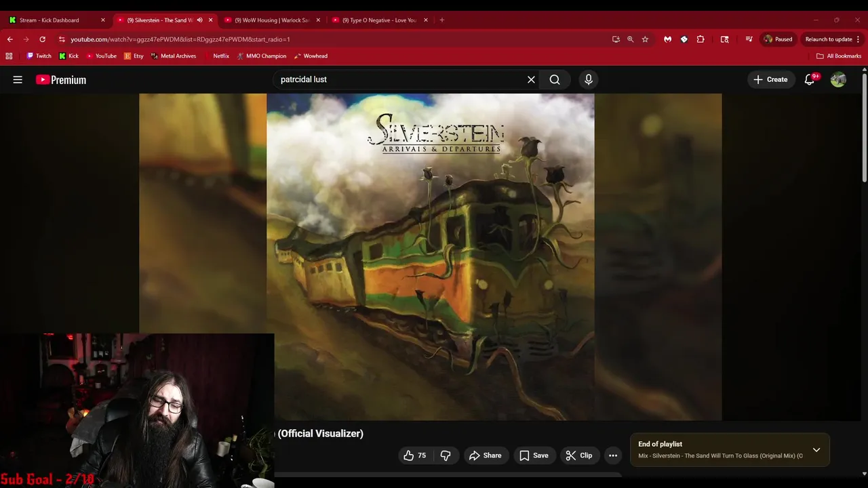This screenshot has width=868, height=488.
Task: Close the Kick Dashboard tab
Action: coord(103,20)
